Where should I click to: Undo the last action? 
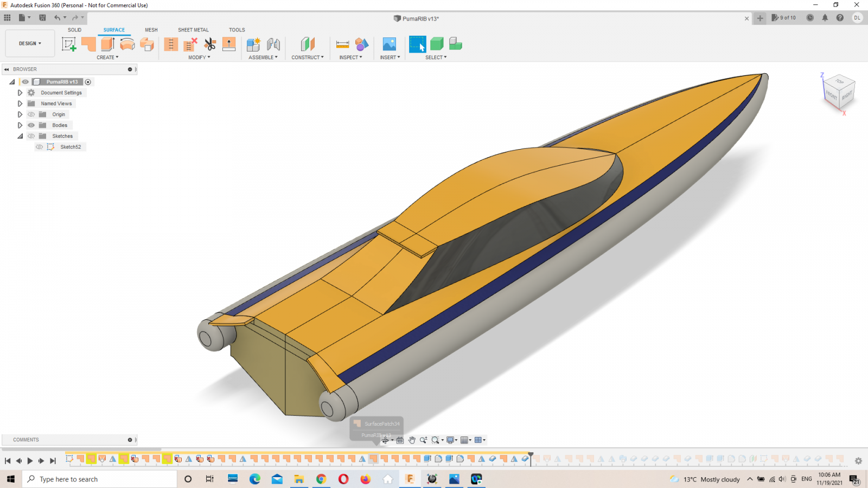point(57,18)
